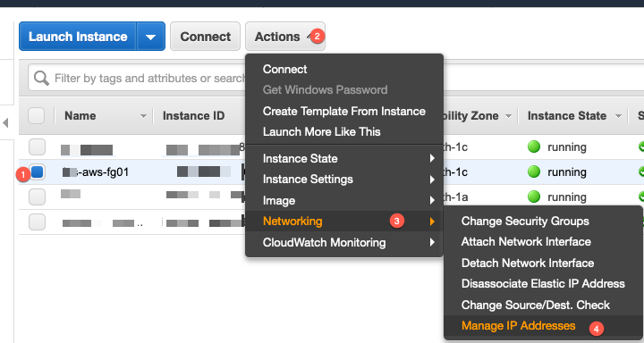Sort by the Name column header
The image size is (644, 343).
(80, 116)
